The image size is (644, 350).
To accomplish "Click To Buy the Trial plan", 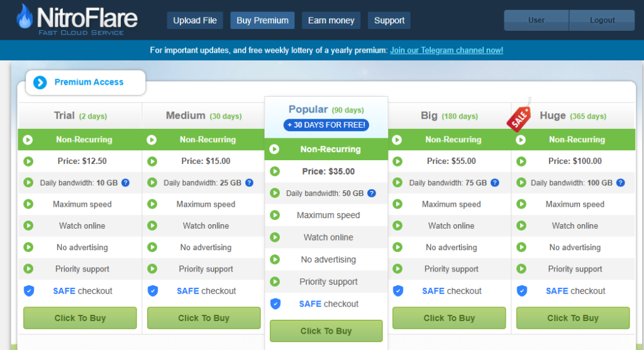I will click(80, 318).
